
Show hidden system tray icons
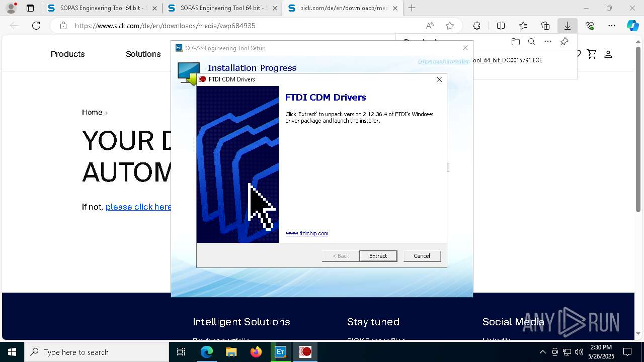(x=542, y=352)
